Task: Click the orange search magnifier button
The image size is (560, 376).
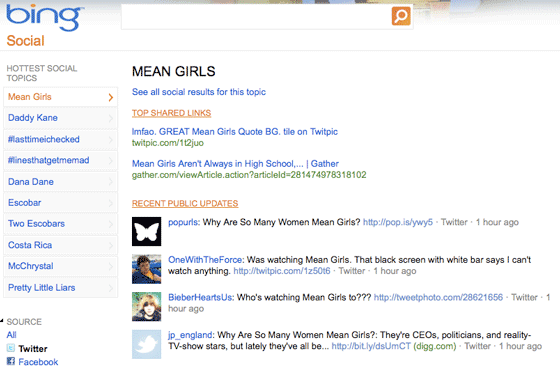Action: [401, 16]
